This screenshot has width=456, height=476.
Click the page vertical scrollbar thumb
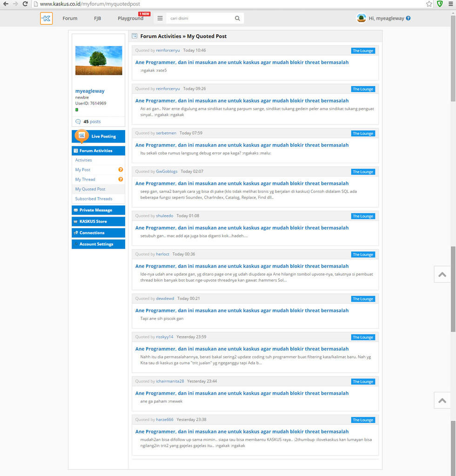coord(453,58)
